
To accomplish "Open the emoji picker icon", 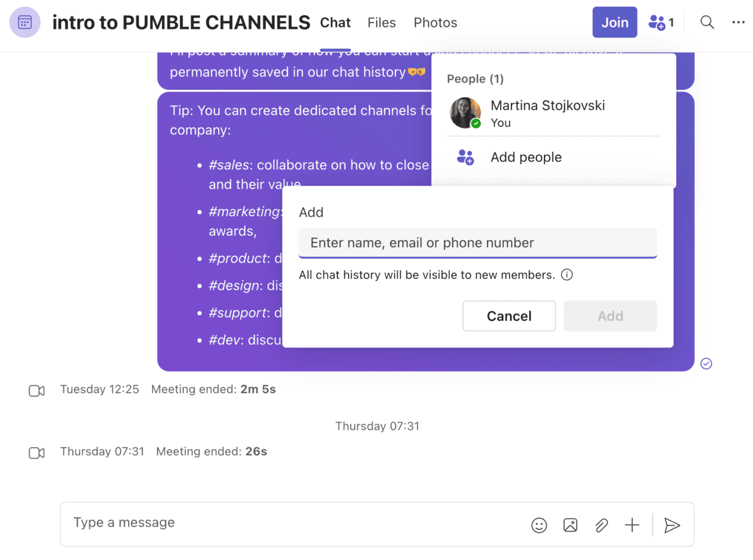I will click(x=539, y=525).
